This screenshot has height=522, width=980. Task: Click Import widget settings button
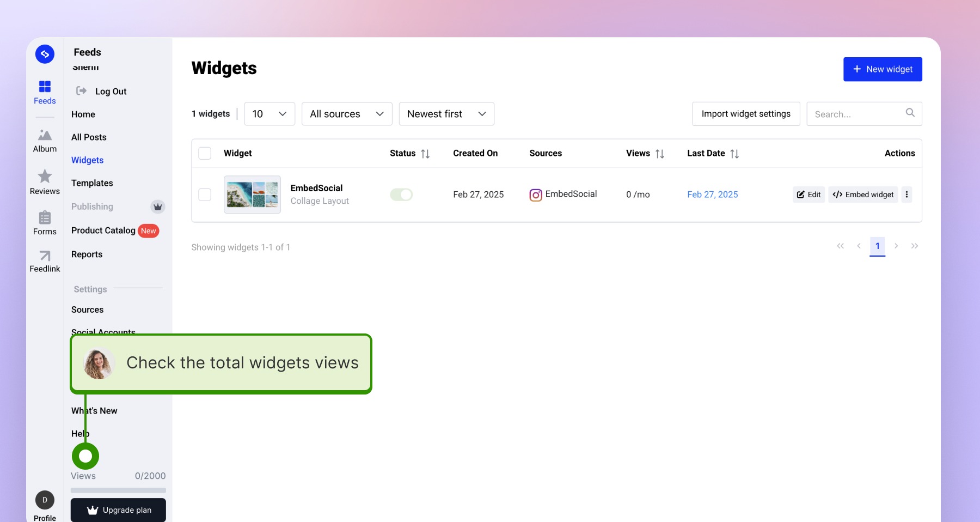(x=746, y=114)
